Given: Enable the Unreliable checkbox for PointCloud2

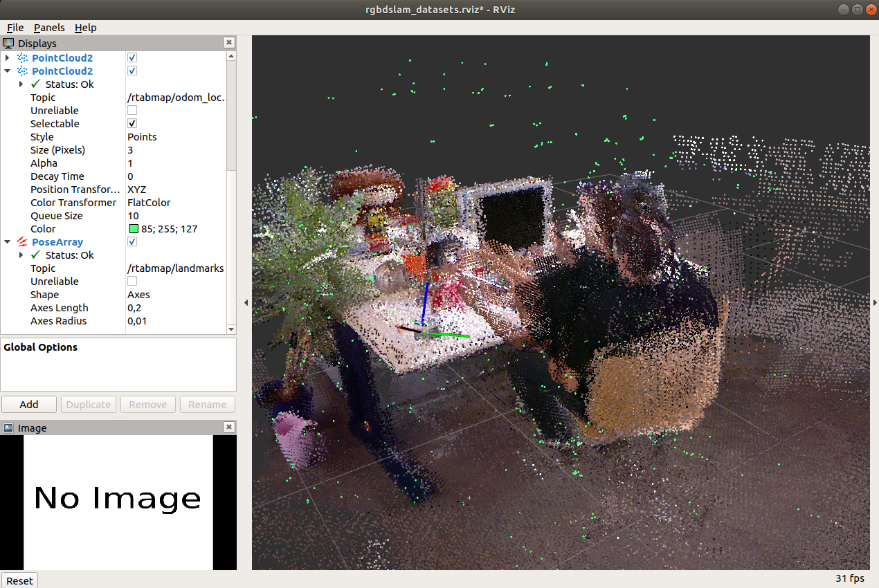Looking at the screenshot, I should tap(132, 109).
